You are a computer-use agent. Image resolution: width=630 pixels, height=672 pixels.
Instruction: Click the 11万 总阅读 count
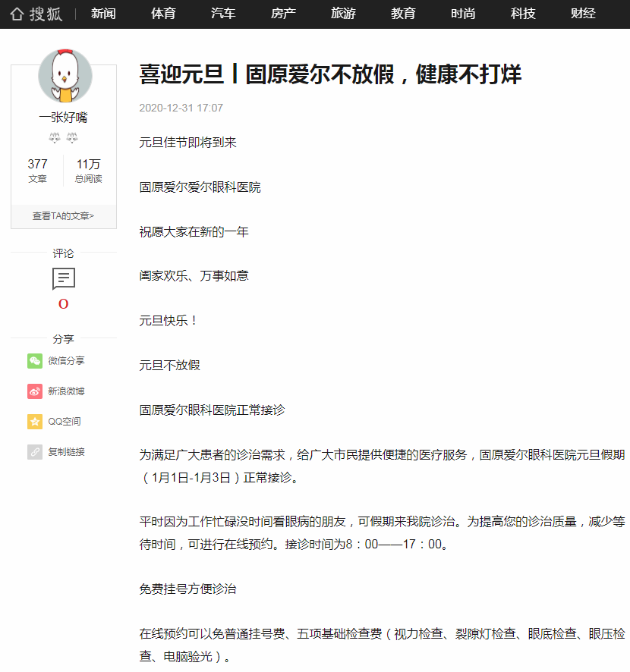[88, 170]
